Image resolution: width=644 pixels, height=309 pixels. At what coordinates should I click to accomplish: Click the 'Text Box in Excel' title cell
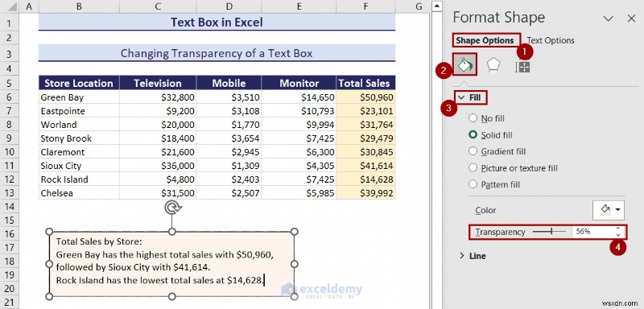(x=217, y=22)
